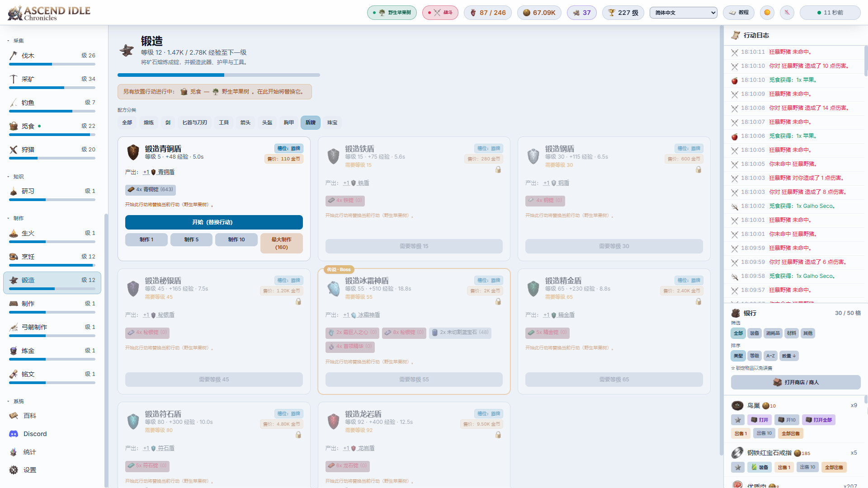
Task: Toggle the muted sound icon
Action: click(x=787, y=13)
